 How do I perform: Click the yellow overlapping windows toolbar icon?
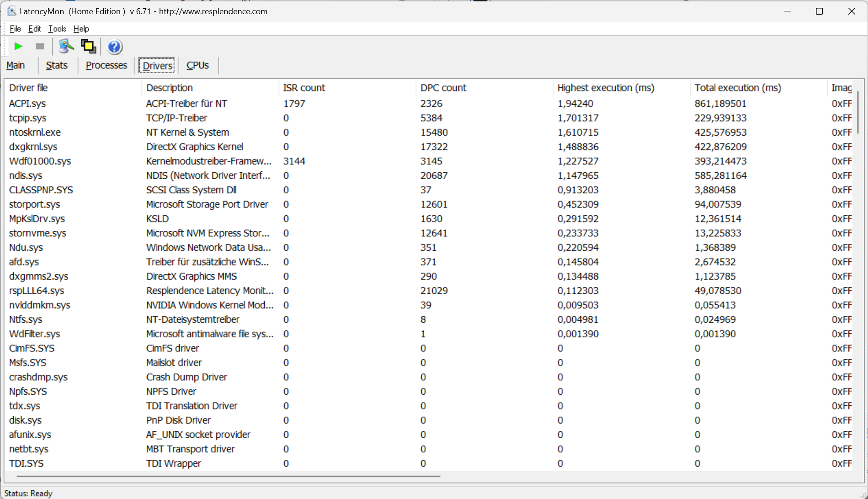coord(88,46)
